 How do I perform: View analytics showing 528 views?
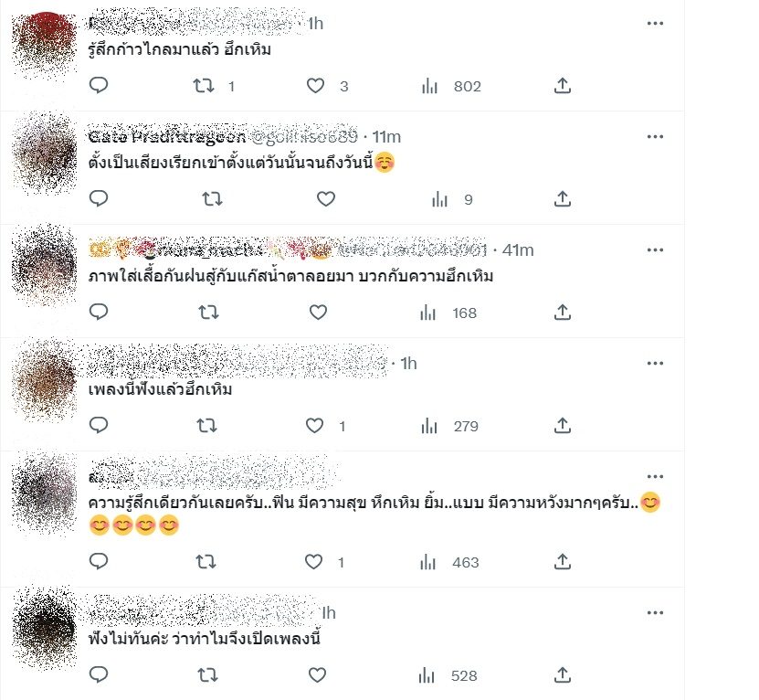tap(448, 675)
